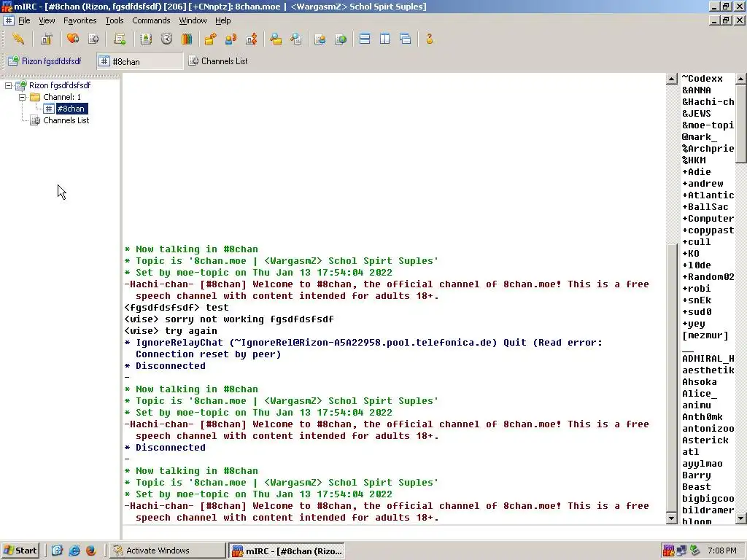The image size is (747, 560).
Task: Click Channels List toolbar icon
Action: tap(94, 39)
